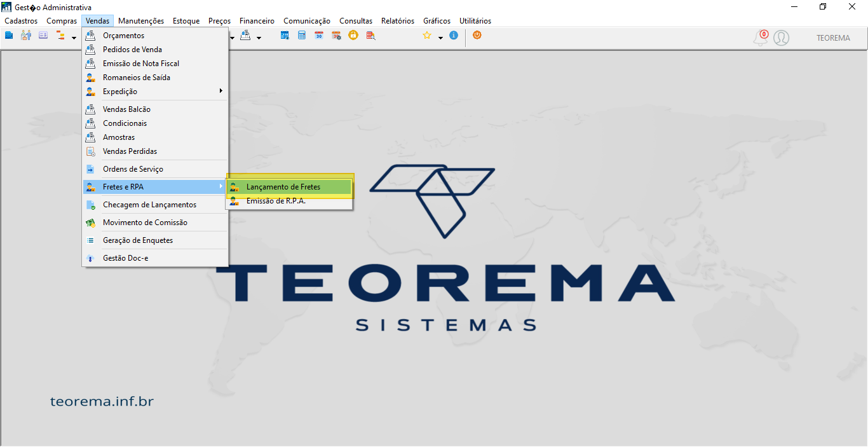Open Movimento de Comissão entry
The width and height of the screenshot is (868, 447).
[155, 223]
